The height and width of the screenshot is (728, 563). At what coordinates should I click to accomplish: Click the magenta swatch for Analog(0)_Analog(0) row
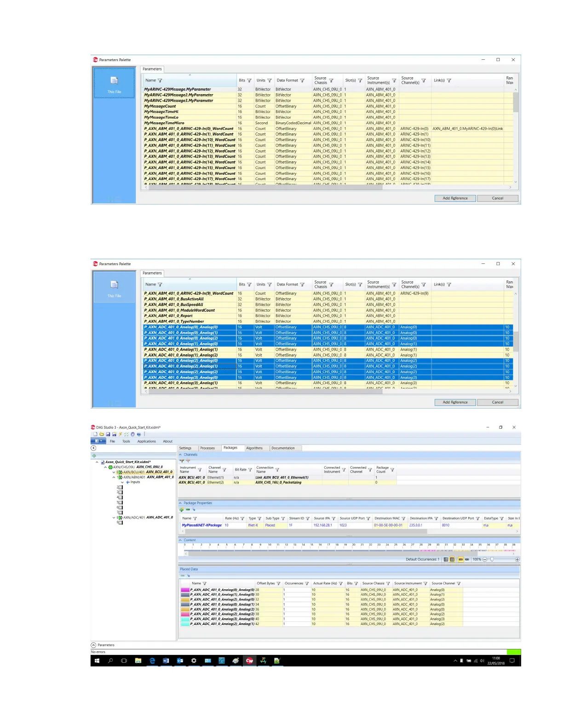point(185,590)
